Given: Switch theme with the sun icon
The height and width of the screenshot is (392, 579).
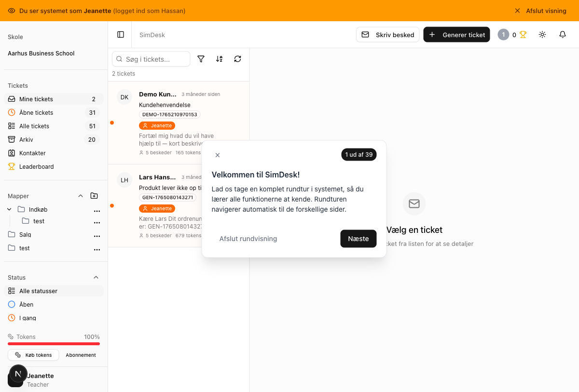Looking at the screenshot, I should click(542, 35).
